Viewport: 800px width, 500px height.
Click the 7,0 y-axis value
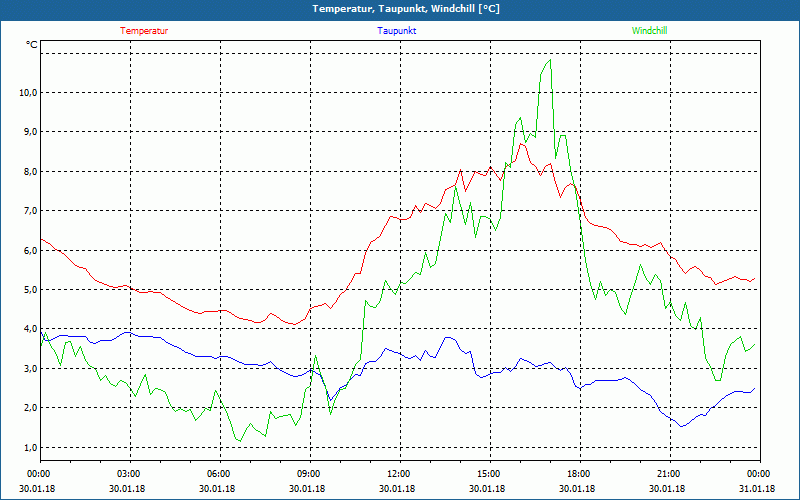[x=30, y=211]
